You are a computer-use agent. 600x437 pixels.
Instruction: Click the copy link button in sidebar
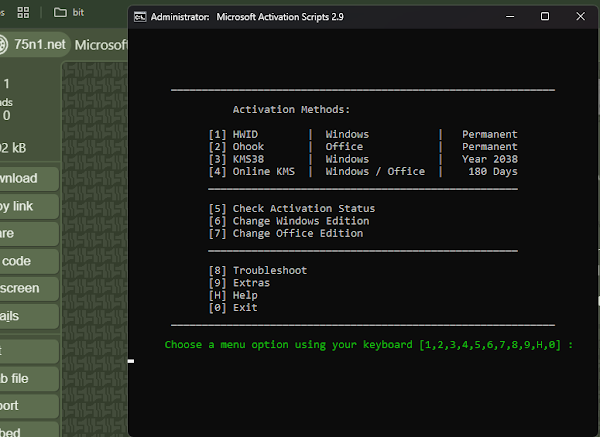[x=29, y=206]
